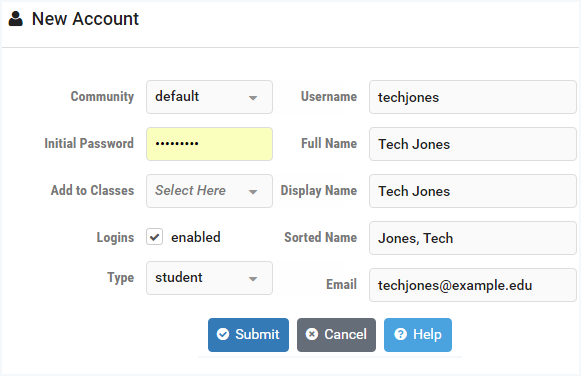This screenshot has width=581, height=376.
Task: Focus the Full Name input field
Action: tap(473, 144)
